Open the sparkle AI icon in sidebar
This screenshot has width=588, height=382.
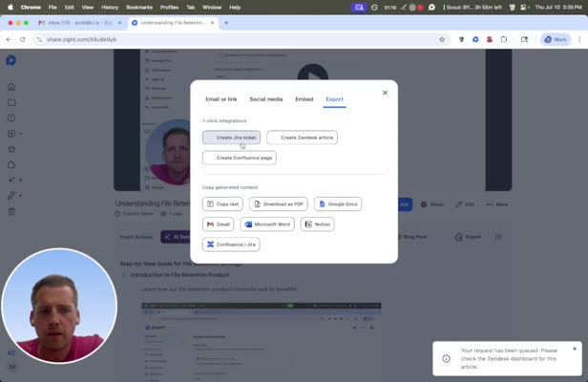tap(11, 180)
